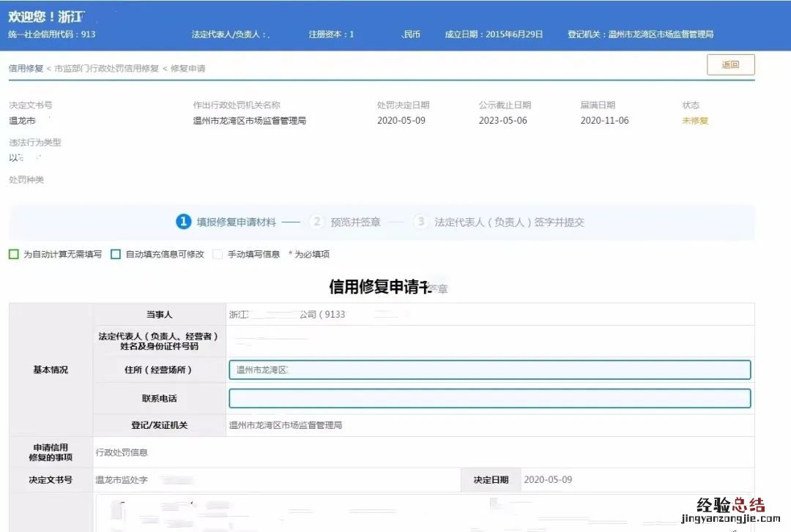Viewport: 791px width, 532px height.
Task: Click the 决定文书号 value 温龙市监处字
Action: [x=122, y=480]
